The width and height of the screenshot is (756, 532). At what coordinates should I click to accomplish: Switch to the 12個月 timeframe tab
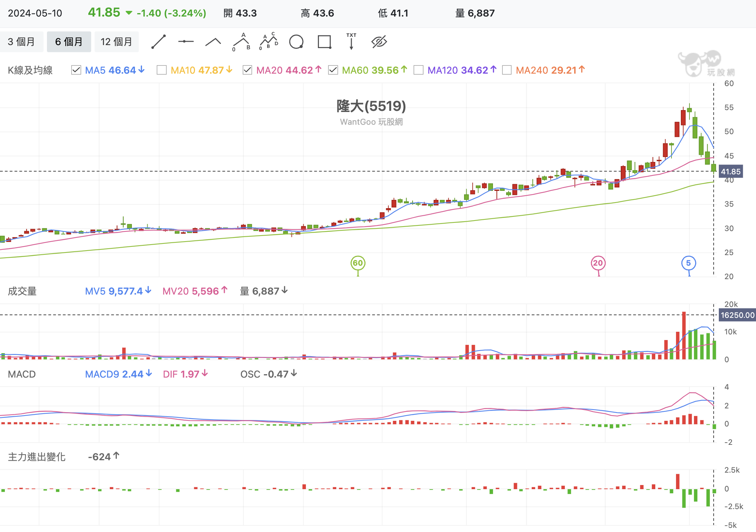coord(116,42)
